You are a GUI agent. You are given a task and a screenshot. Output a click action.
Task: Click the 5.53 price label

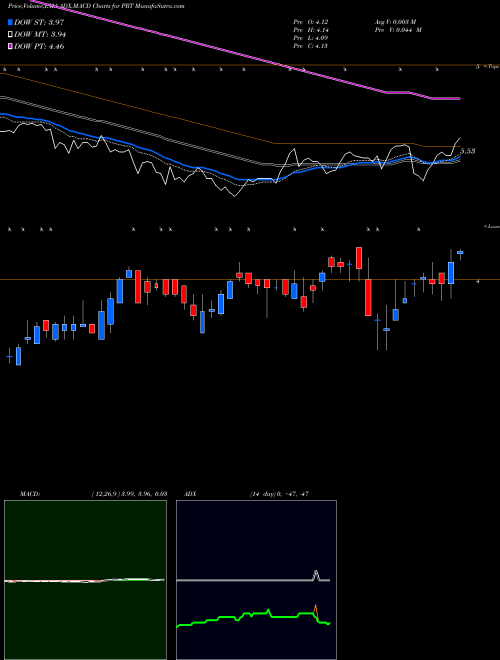468,151
